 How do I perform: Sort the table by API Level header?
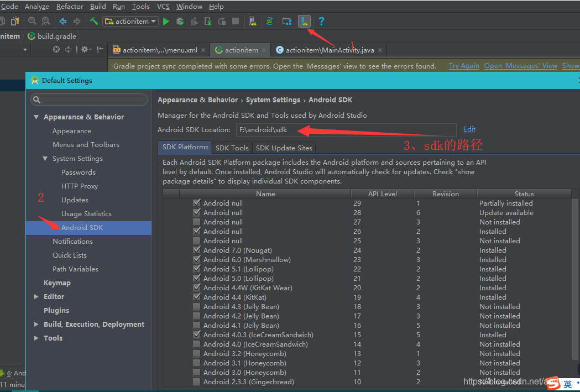tap(383, 194)
